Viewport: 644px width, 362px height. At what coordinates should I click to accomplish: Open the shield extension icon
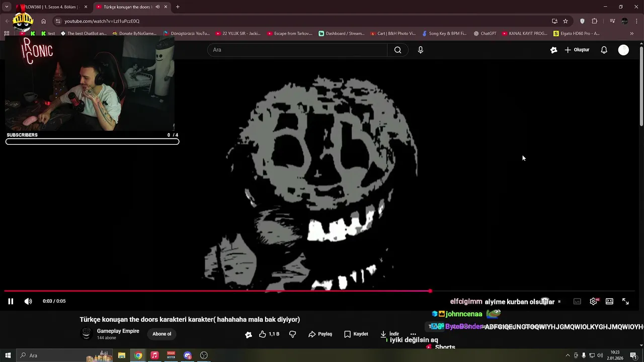(582, 21)
